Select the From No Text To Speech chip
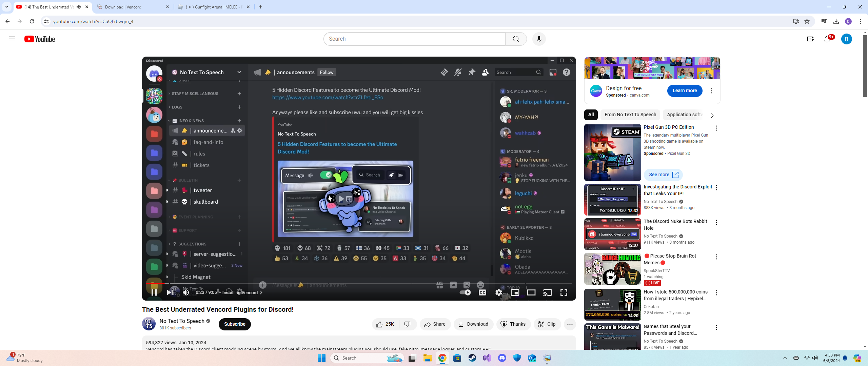 [x=630, y=115]
